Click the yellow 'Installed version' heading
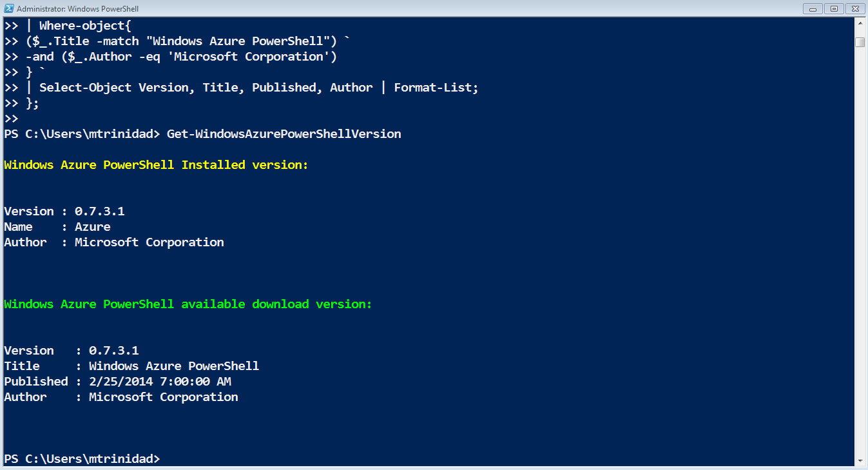The width and height of the screenshot is (868, 470). [157, 165]
